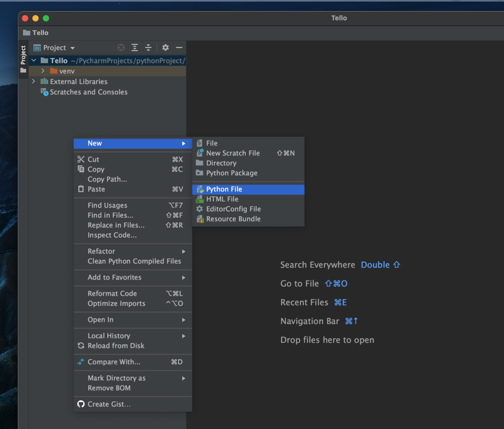Open Project panel settings gear

pos(165,47)
